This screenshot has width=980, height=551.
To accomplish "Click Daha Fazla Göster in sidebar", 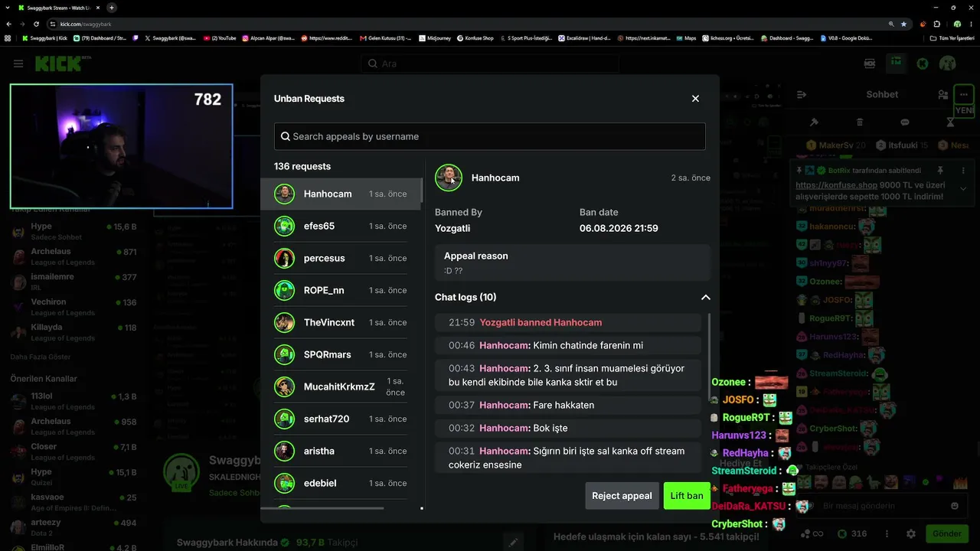I will point(40,357).
